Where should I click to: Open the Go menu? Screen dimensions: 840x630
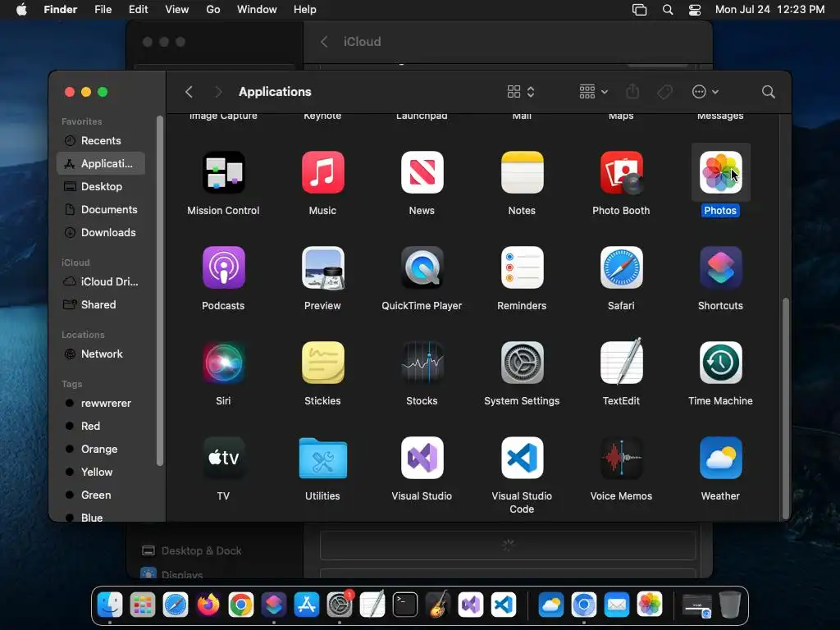click(x=213, y=9)
